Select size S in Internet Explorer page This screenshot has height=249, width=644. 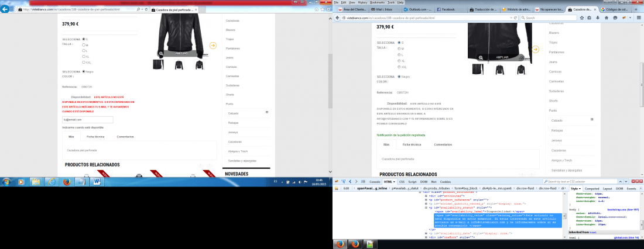[84, 39]
